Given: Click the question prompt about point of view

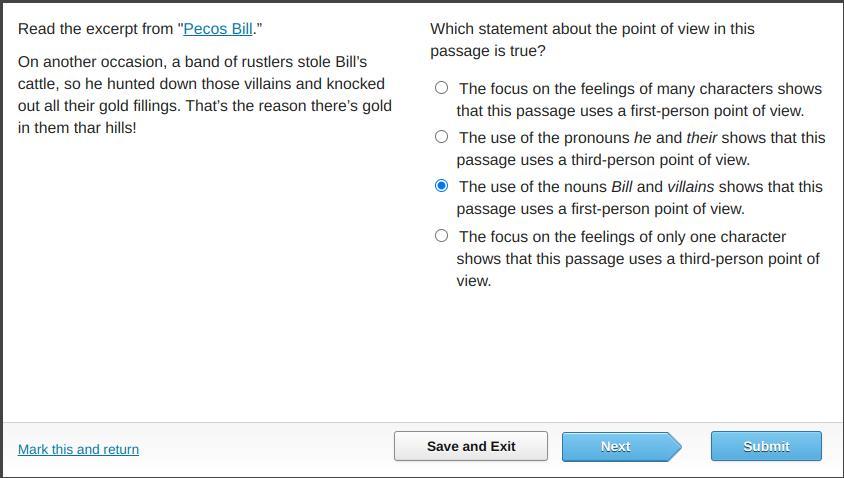Looking at the screenshot, I should [593, 40].
